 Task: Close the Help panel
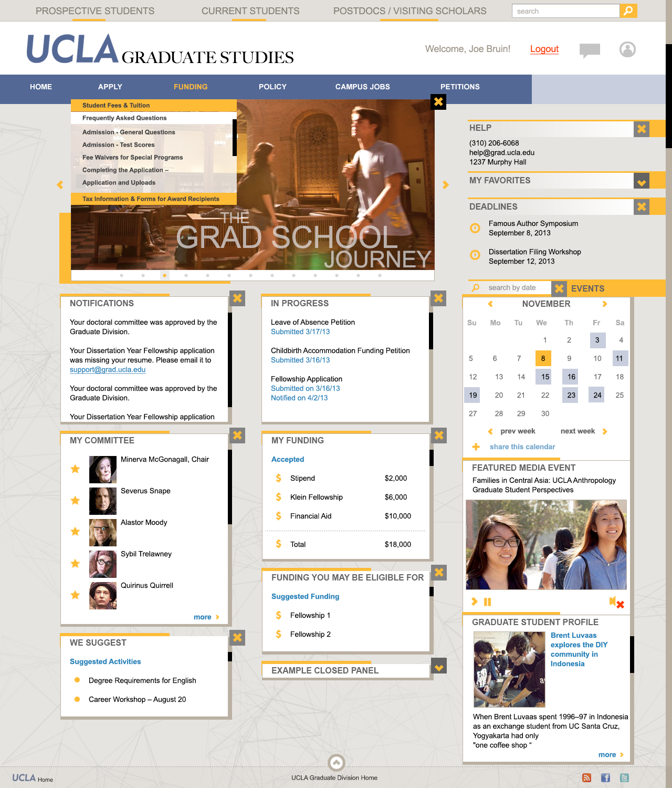(x=642, y=129)
